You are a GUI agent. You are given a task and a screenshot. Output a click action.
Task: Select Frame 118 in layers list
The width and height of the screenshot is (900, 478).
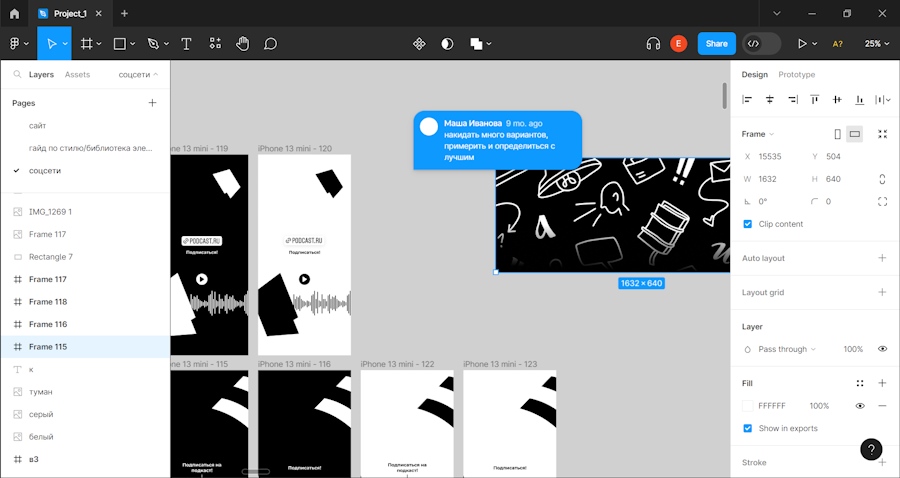click(x=48, y=302)
